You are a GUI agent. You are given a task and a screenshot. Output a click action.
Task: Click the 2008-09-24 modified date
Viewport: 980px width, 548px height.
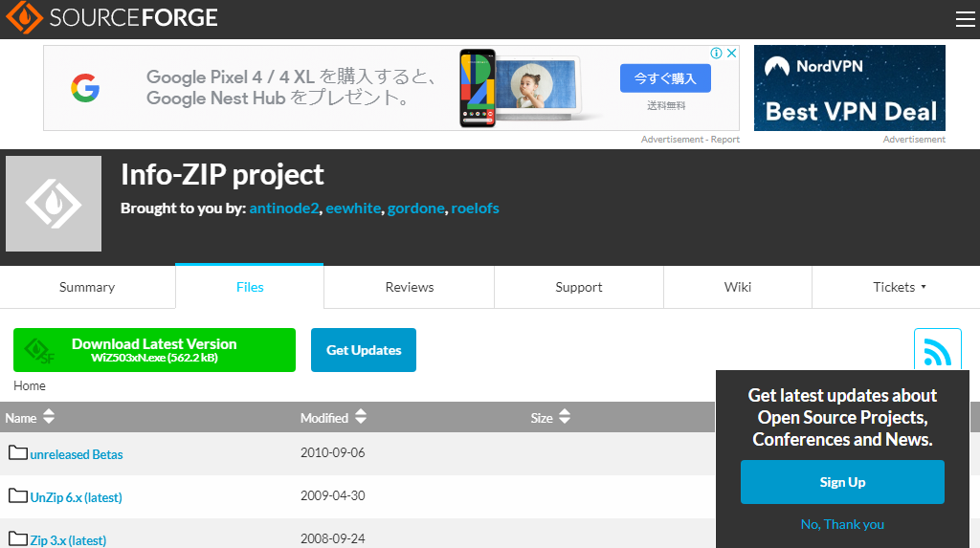click(332, 538)
